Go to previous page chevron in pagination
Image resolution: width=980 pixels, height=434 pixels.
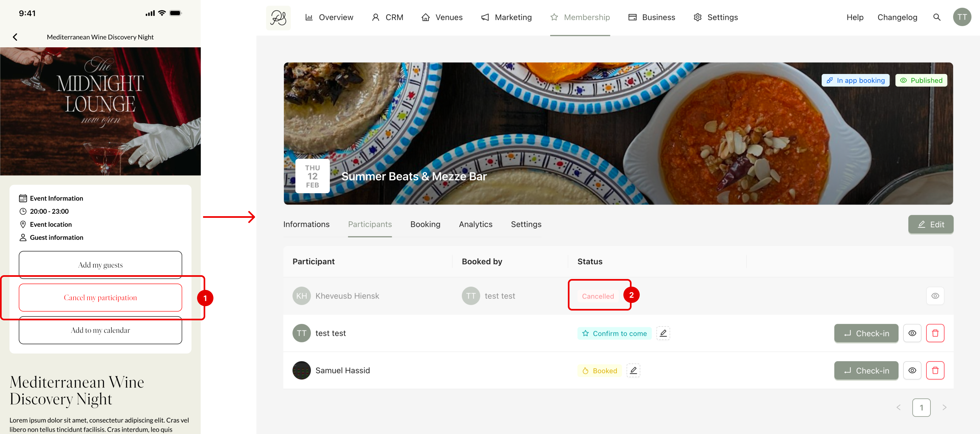[899, 407]
